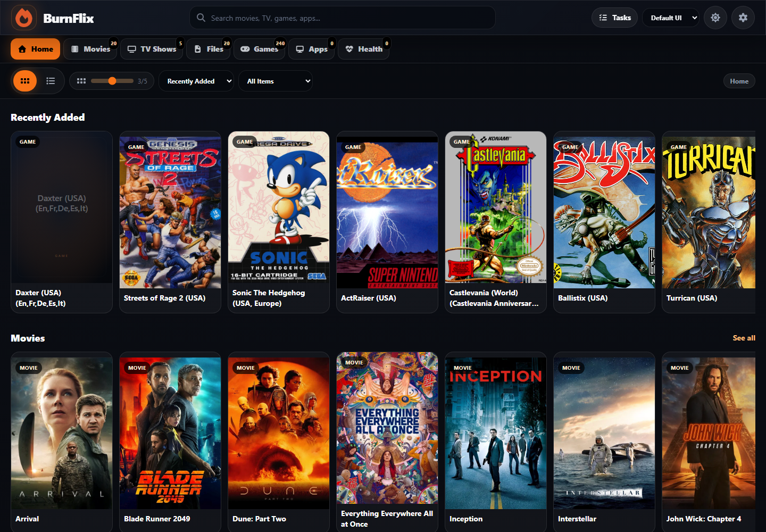Open the Games tab
766x532 pixels.
point(260,49)
